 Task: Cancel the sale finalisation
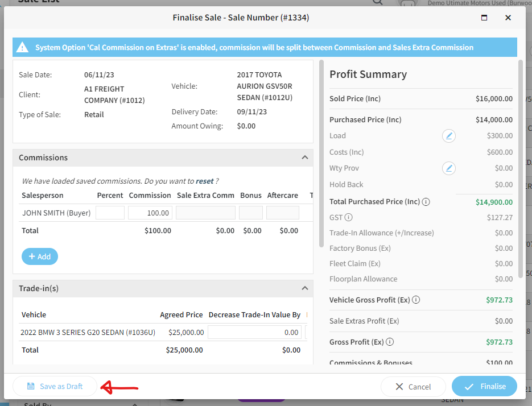413,386
